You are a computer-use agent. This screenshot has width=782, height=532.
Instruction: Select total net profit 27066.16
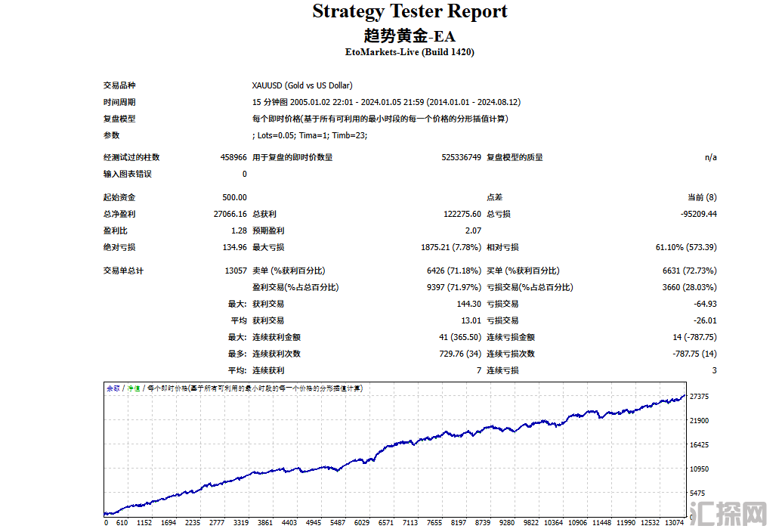pyautogui.click(x=230, y=214)
